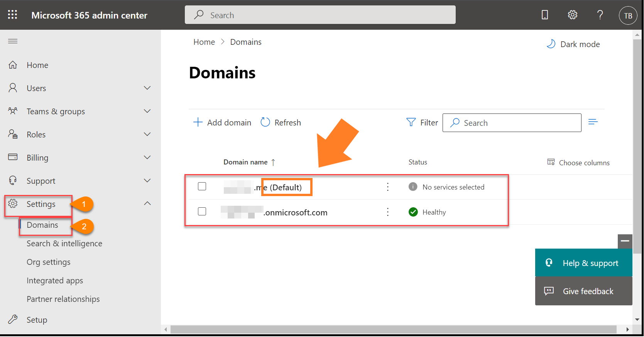The image size is (644, 337).
Task: Click the Home breadcrumb link
Action: click(x=204, y=42)
